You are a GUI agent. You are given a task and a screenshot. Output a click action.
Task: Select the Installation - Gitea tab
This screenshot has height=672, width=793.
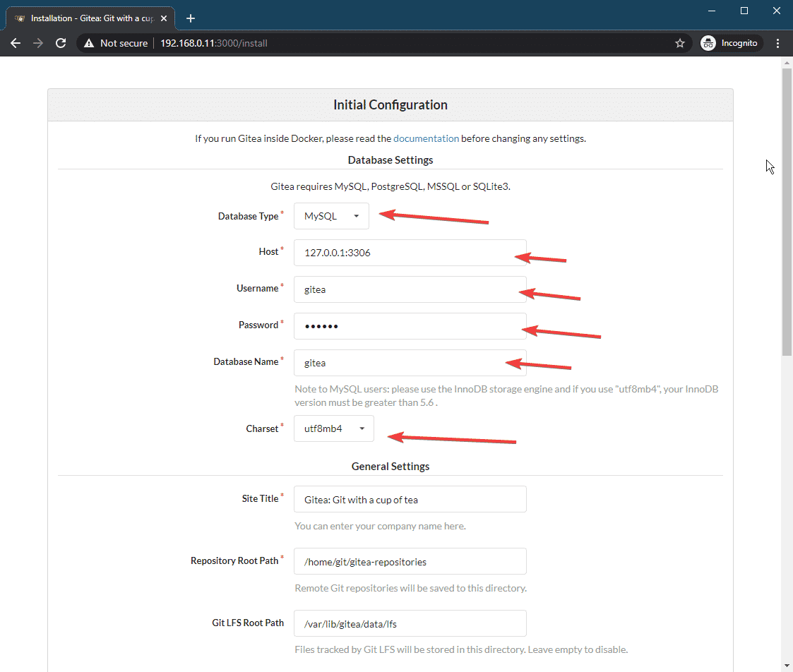click(x=90, y=18)
